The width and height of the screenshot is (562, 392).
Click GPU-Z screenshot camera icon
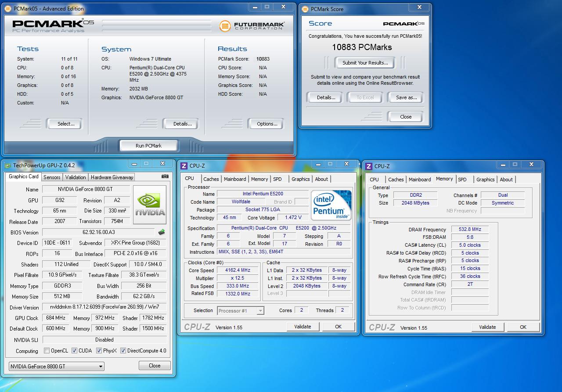point(165,176)
